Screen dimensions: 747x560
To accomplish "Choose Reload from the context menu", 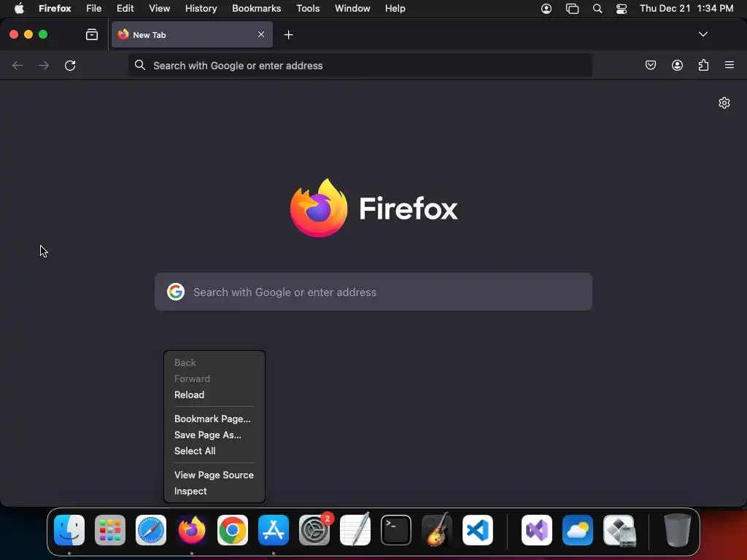I will click(189, 394).
